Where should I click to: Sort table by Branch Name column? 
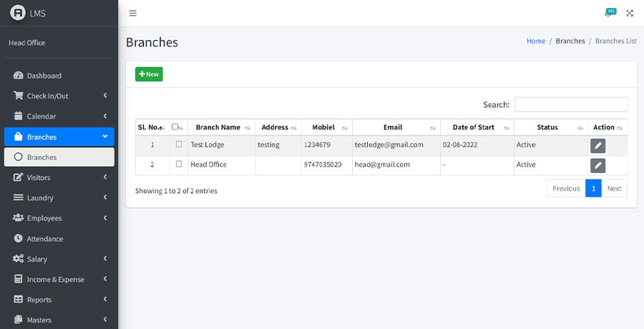tap(218, 127)
